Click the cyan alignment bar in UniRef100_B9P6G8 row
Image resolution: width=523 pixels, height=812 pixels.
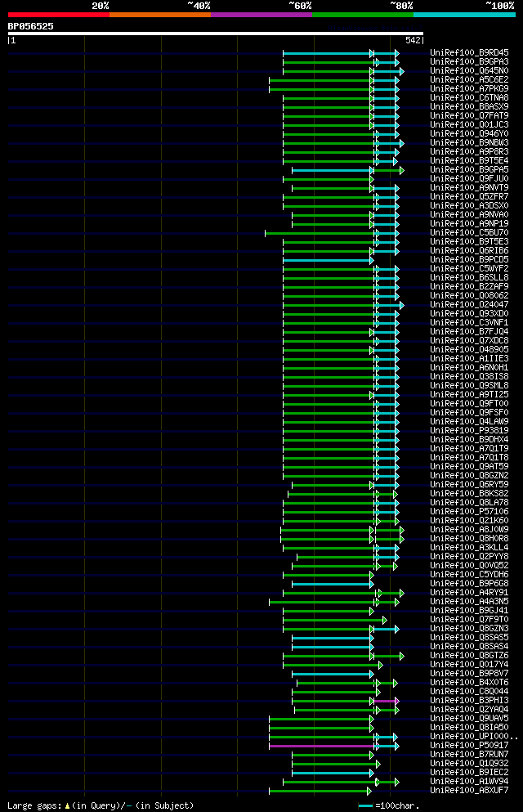tap(332, 584)
